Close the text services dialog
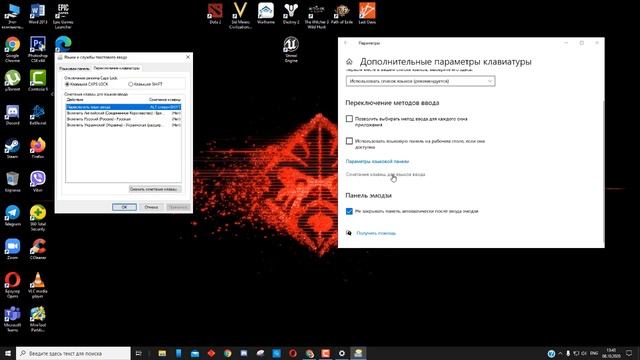 (188, 57)
